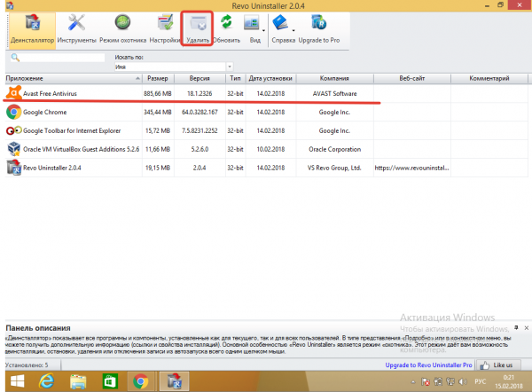The width and height of the screenshot is (532, 392).
Task: Click AVAST Software company cell
Action: 334,93
